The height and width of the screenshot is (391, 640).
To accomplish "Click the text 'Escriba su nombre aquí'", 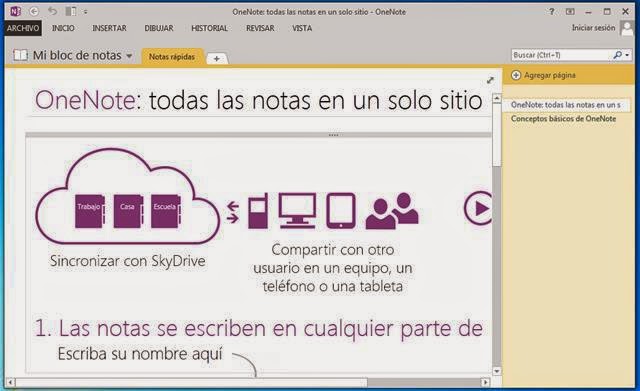I will (140, 354).
